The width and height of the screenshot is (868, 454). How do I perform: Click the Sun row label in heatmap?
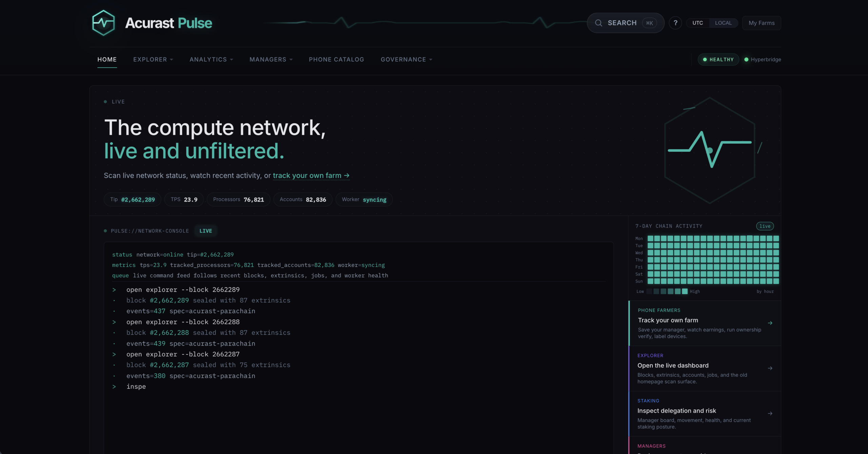point(639,281)
